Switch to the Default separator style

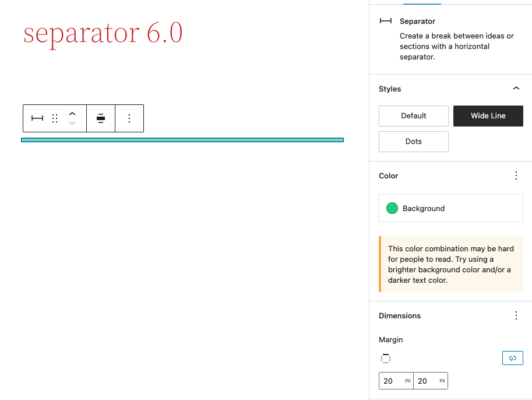413,116
